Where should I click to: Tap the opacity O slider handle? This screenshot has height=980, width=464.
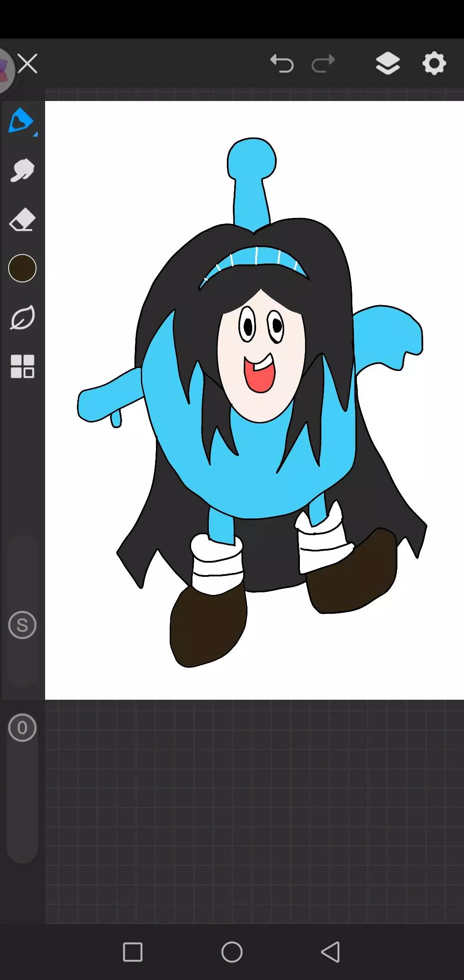tap(22, 728)
